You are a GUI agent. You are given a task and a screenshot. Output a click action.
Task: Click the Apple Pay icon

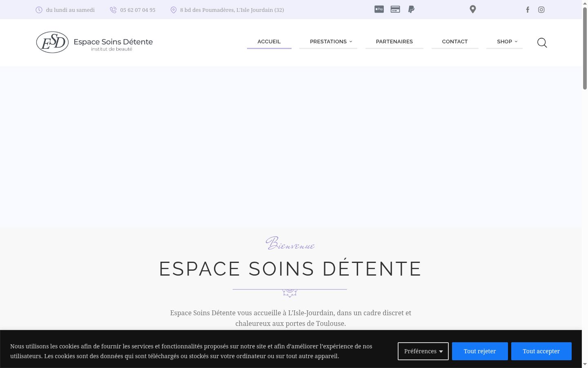point(379,9)
